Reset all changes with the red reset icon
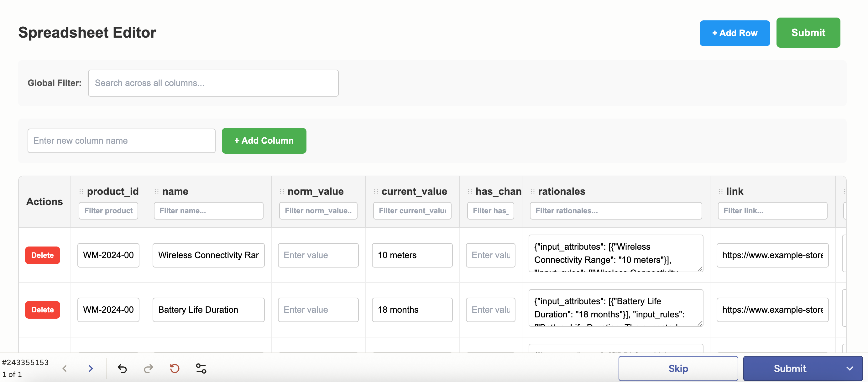This screenshot has height=382, width=868. coord(174,368)
